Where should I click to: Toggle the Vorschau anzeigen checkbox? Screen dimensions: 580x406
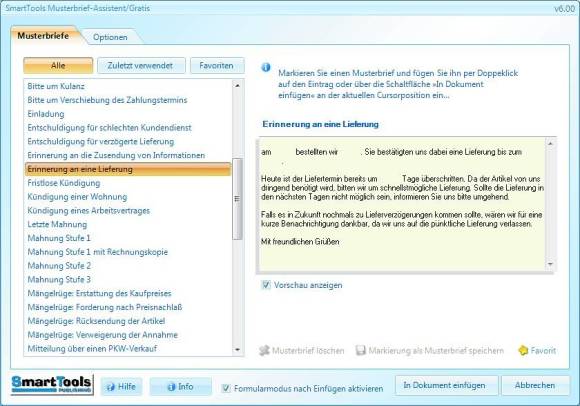point(266,285)
